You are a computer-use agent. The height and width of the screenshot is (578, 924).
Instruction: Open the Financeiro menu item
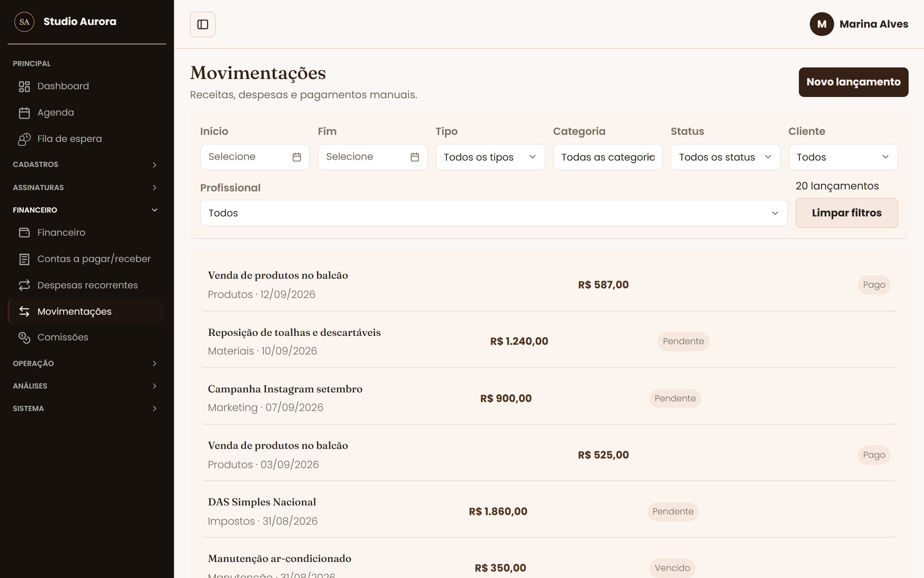[86, 232]
